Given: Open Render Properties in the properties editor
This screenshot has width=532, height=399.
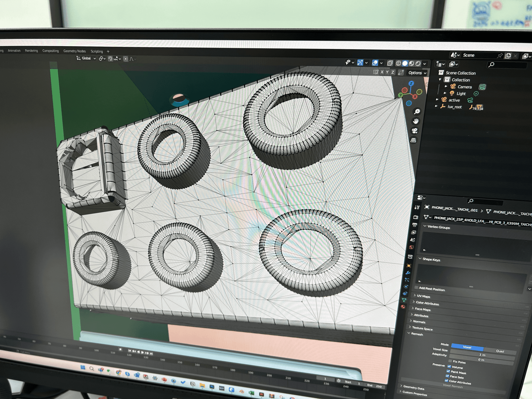Looking at the screenshot, I should (416, 217).
